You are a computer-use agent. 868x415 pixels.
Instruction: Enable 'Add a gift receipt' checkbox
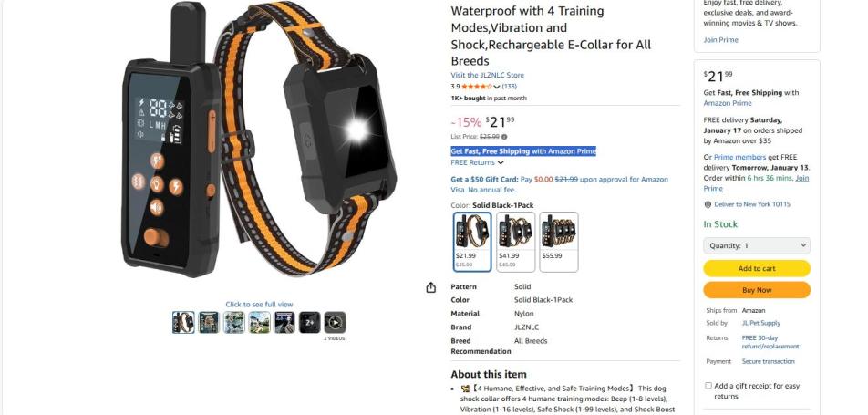(x=708, y=386)
